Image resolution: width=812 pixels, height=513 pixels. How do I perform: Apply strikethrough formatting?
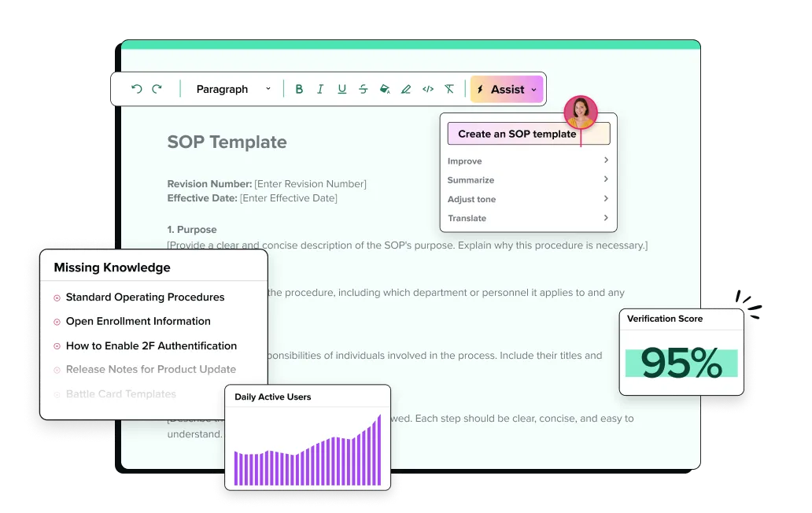pos(363,89)
